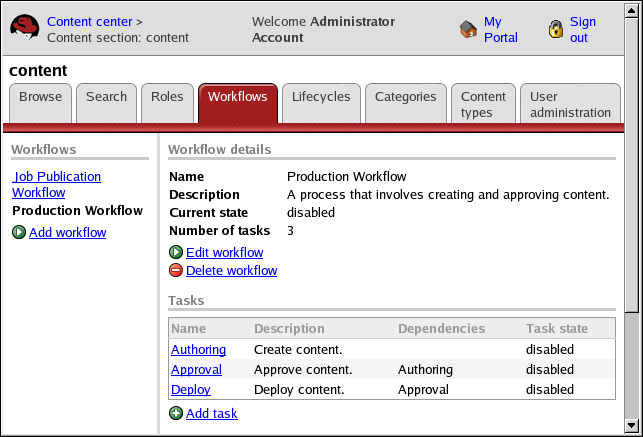Click the green Add workflow icon

pyautogui.click(x=18, y=232)
